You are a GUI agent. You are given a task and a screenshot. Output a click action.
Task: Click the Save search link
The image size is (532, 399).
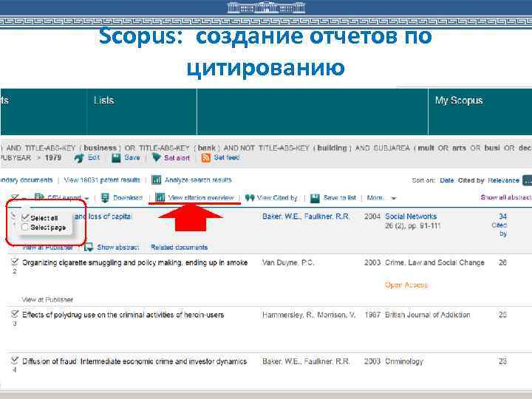pos(132,157)
